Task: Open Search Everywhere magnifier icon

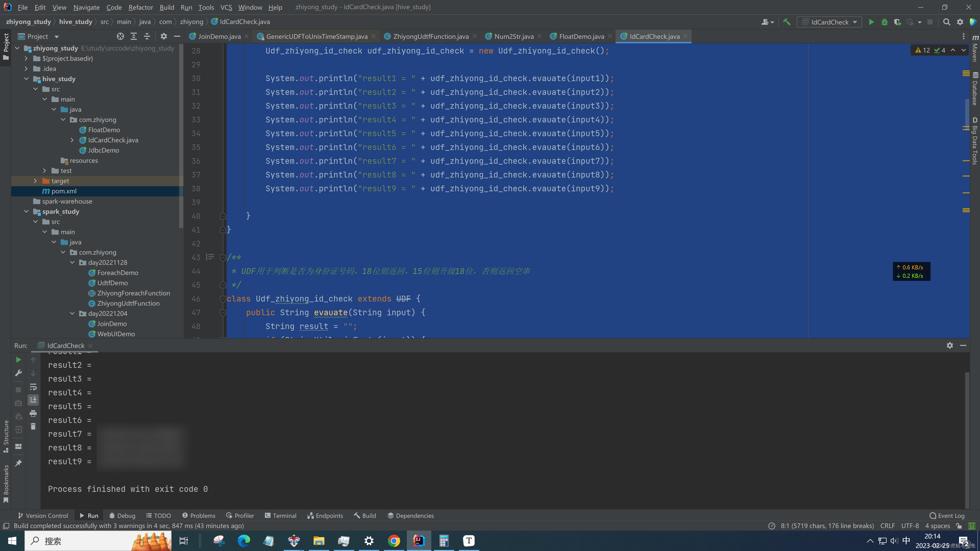Action: 947,22
